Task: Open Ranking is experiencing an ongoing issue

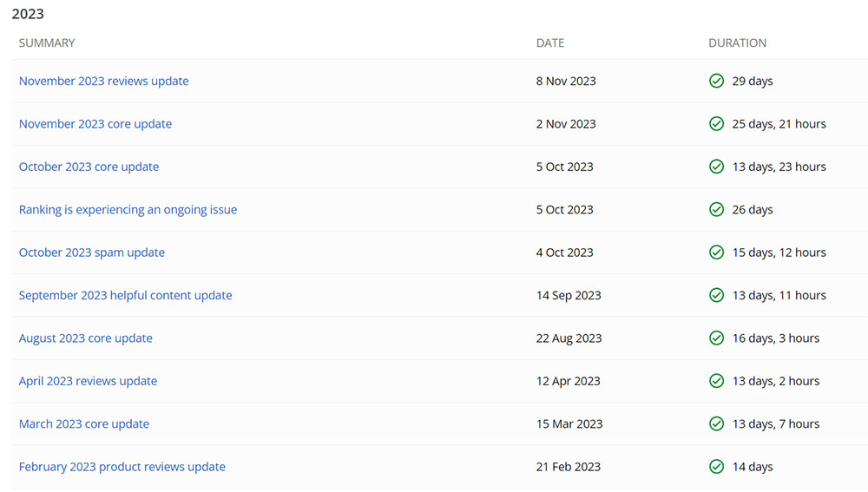Action: (x=128, y=210)
